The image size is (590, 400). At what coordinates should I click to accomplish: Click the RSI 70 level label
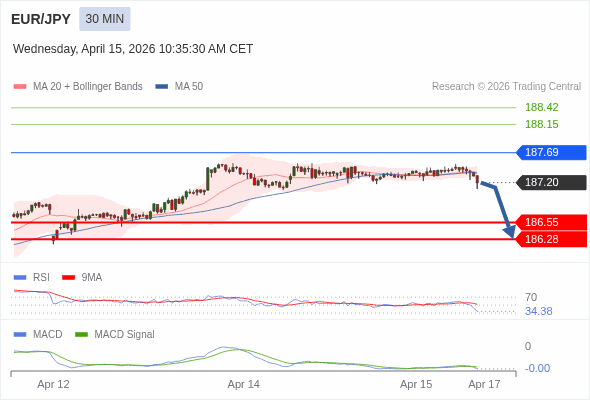click(x=531, y=297)
